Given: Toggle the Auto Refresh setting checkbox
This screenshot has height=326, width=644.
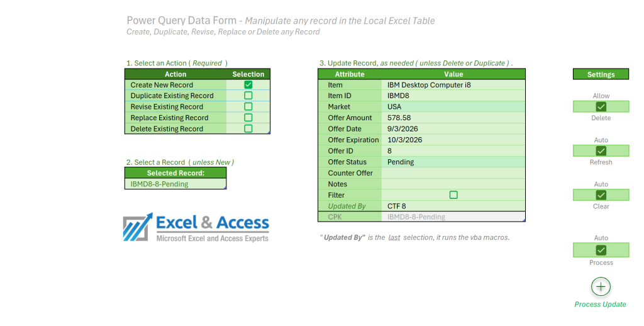Looking at the screenshot, I should [601, 151].
